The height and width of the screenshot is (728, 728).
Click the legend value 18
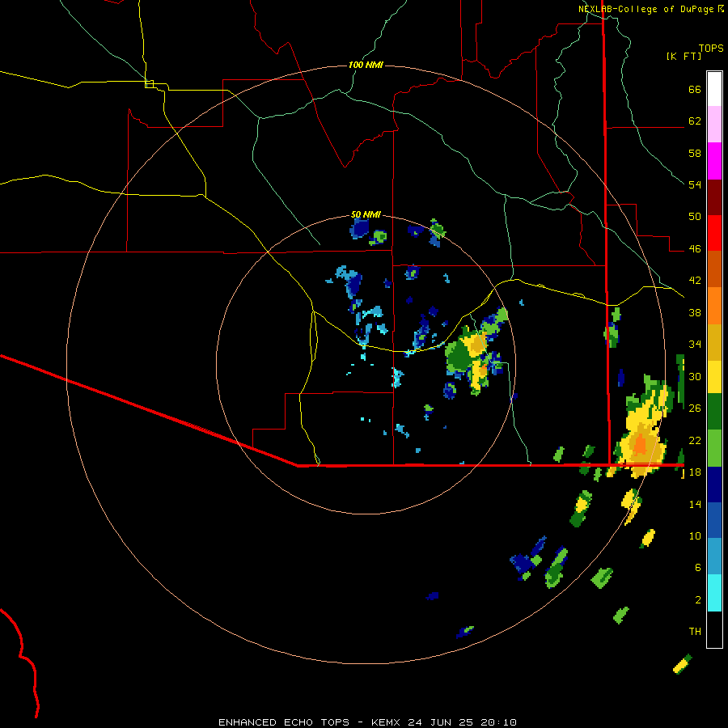[x=695, y=472]
